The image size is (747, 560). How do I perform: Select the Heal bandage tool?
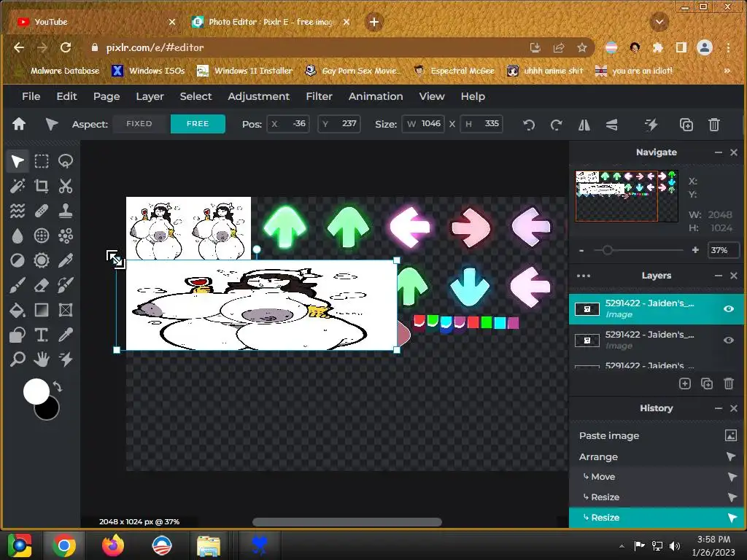tap(42, 211)
